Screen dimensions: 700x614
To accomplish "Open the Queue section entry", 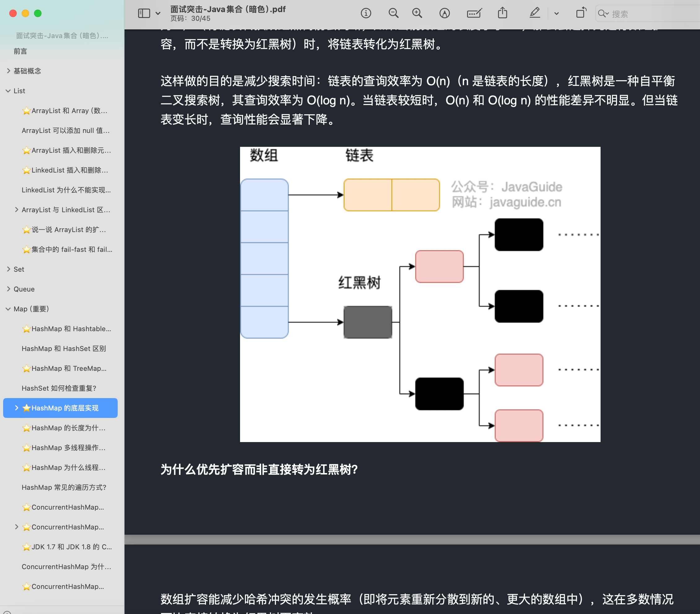I will pos(24,289).
